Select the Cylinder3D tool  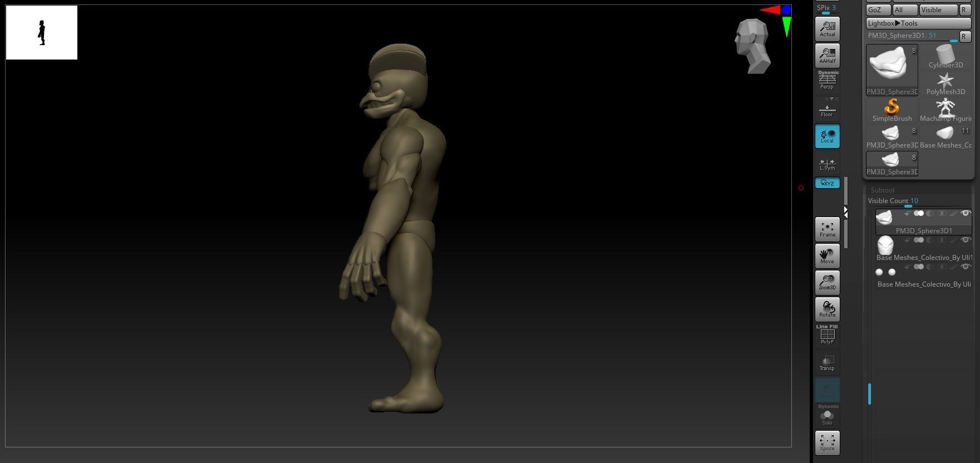pyautogui.click(x=945, y=57)
